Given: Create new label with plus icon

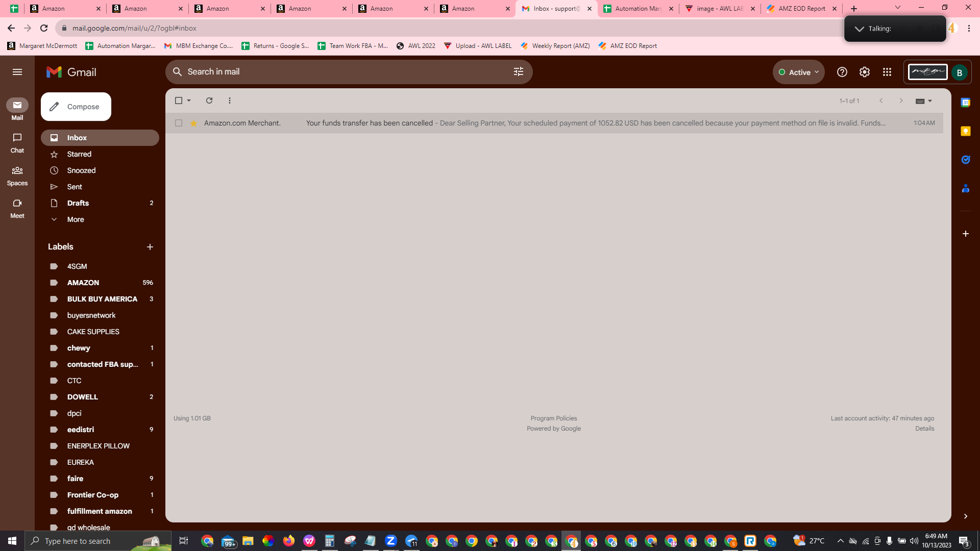Looking at the screenshot, I should [150, 247].
